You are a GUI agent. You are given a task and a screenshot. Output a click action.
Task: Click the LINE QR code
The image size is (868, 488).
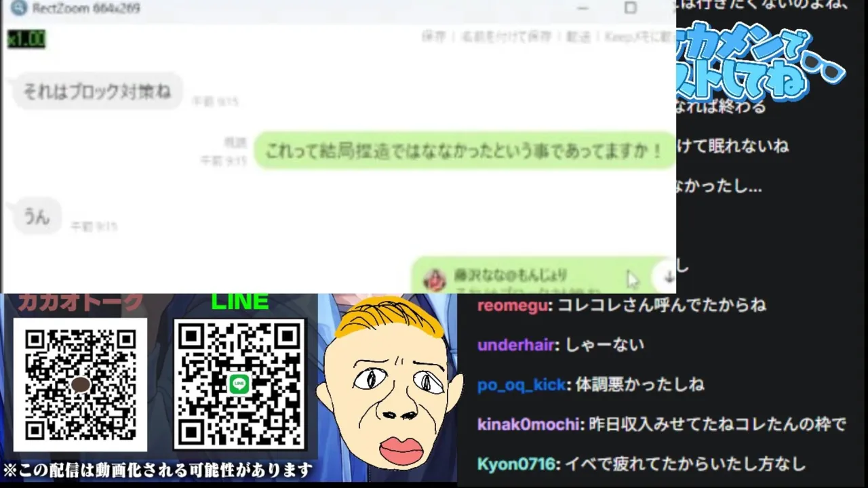tap(239, 384)
